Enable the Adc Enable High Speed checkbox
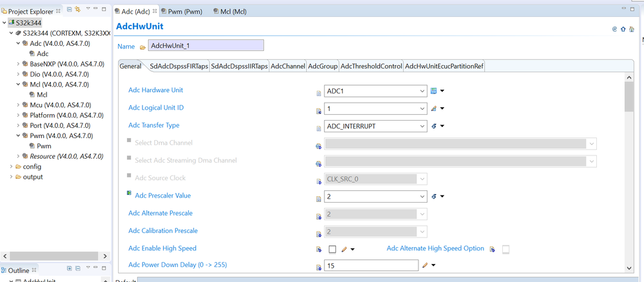The width and height of the screenshot is (644, 282). point(332,249)
